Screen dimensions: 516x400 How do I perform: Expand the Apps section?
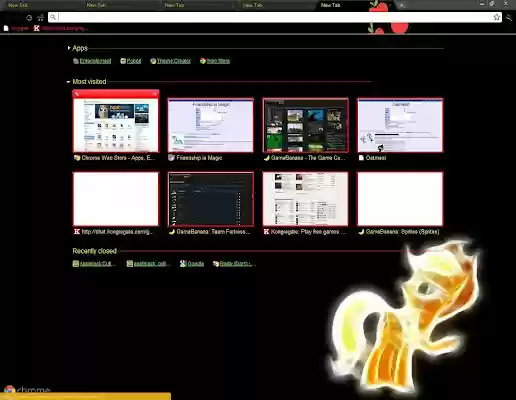[x=77, y=48]
